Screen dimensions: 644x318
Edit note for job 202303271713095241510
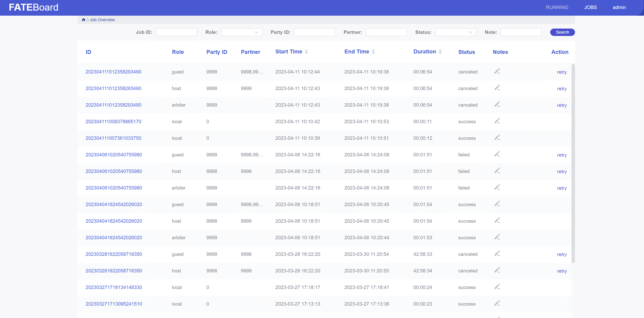(x=497, y=303)
